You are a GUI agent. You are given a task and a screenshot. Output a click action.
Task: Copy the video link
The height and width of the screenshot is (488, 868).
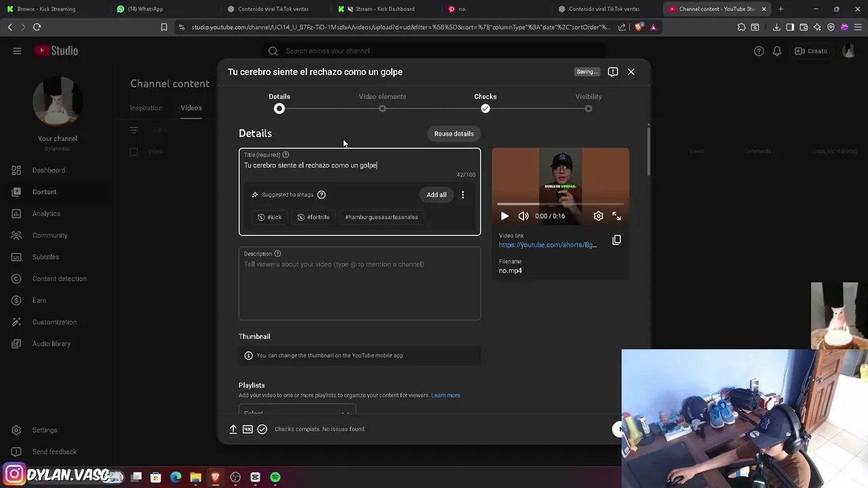[616, 240]
